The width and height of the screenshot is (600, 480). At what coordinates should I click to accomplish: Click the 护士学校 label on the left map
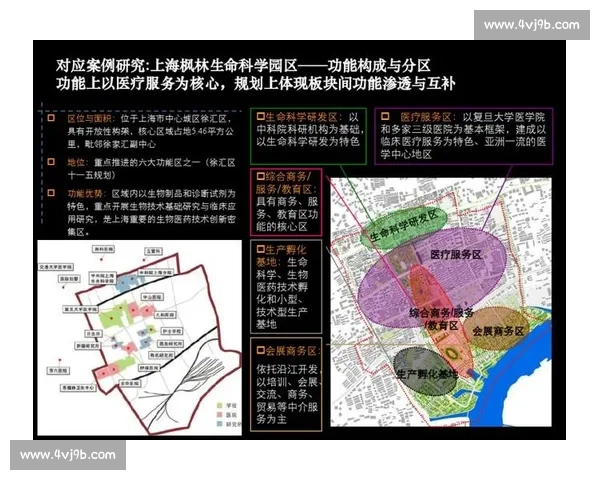pos(172,331)
